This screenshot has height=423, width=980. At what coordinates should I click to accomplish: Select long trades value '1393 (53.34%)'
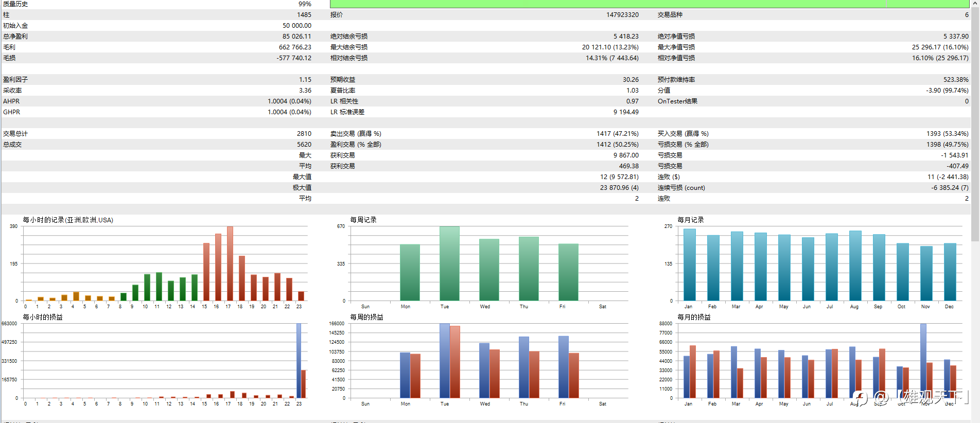(948, 133)
